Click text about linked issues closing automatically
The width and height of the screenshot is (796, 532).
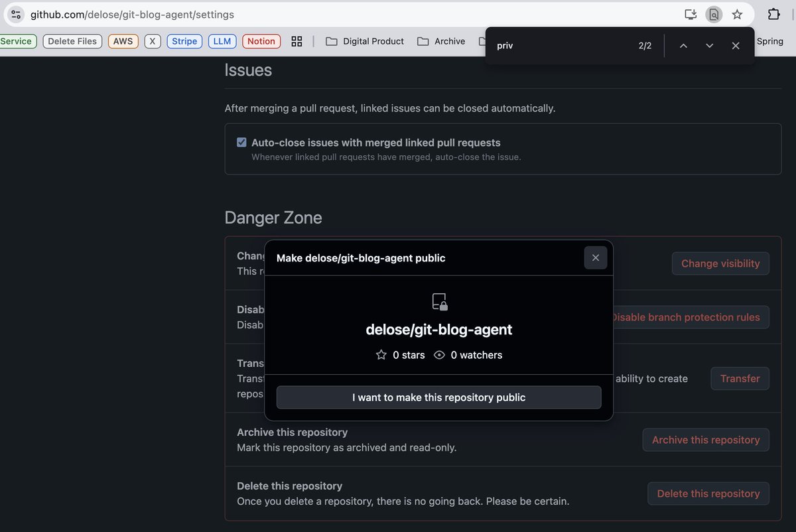tap(390, 108)
